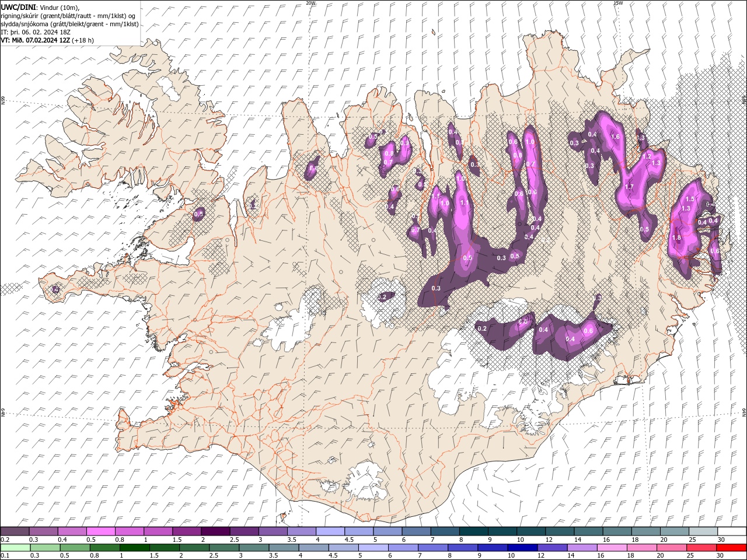747x560 pixels.
Task: Pick the rain scale swatch starting at 7
Action: (432, 548)
